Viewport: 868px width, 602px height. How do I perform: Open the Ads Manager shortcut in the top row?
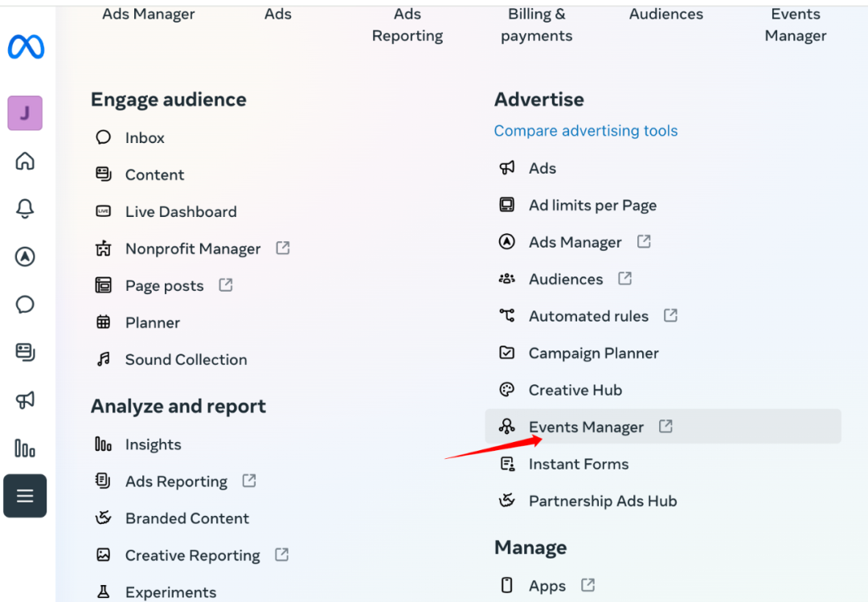[149, 14]
